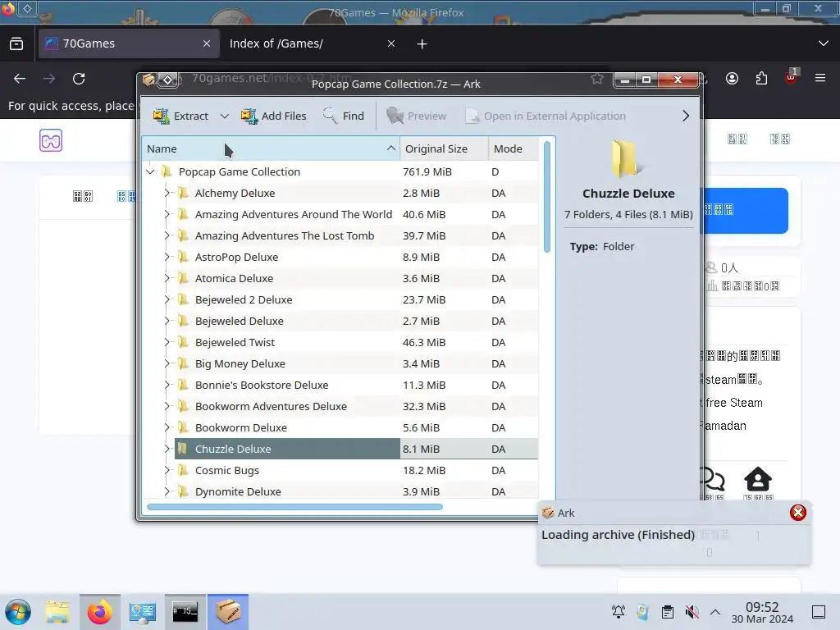Click the Firefox forward arrow
The height and width of the screenshot is (630, 840).
point(49,79)
